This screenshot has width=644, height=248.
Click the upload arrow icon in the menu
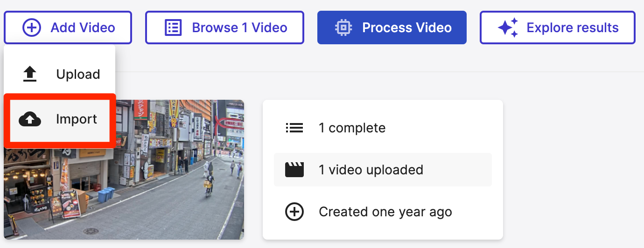(30, 74)
